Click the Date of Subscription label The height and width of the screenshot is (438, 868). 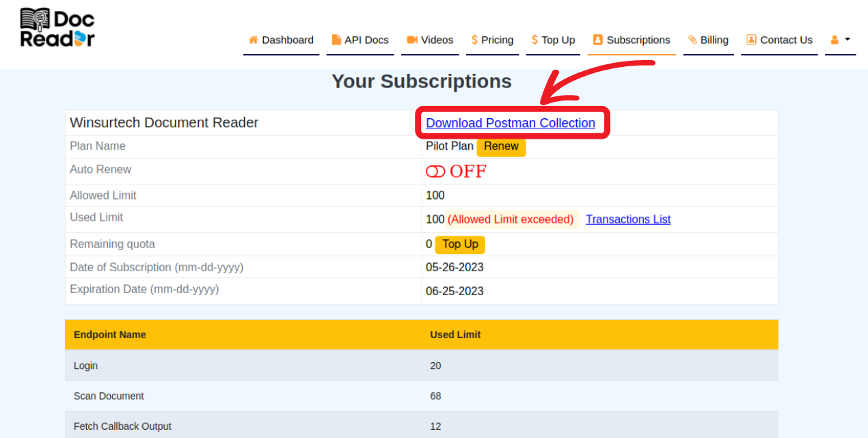click(157, 267)
